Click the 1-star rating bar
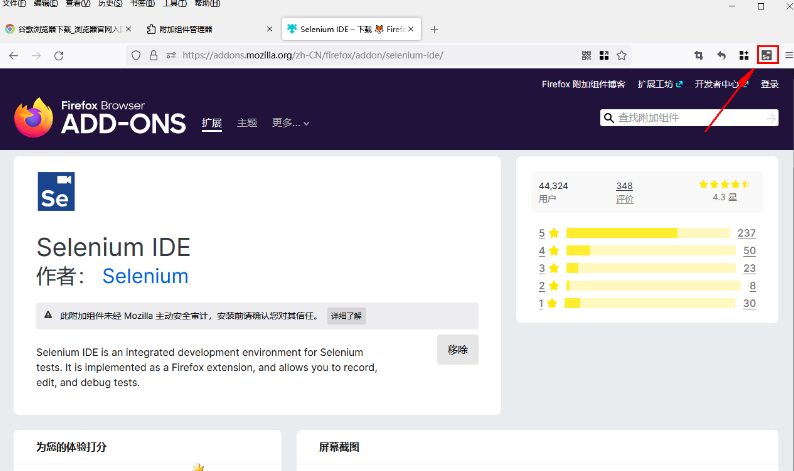794x471 pixels. pos(650,303)
